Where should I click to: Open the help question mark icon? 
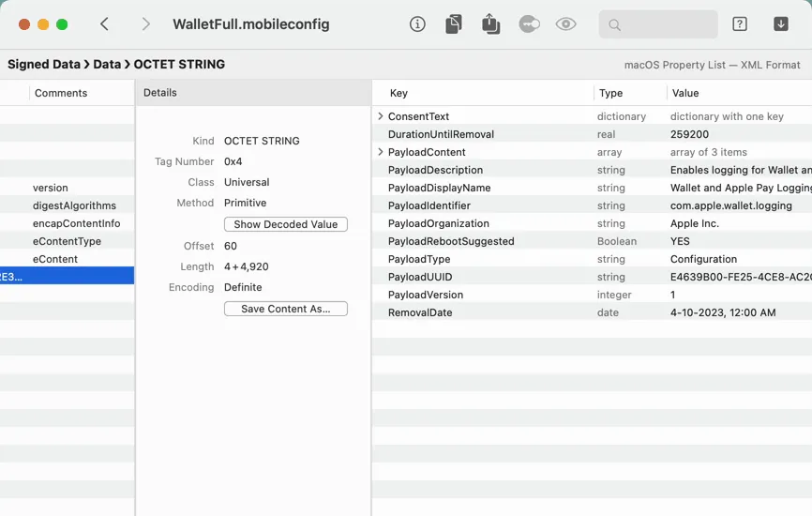[740, 24]
